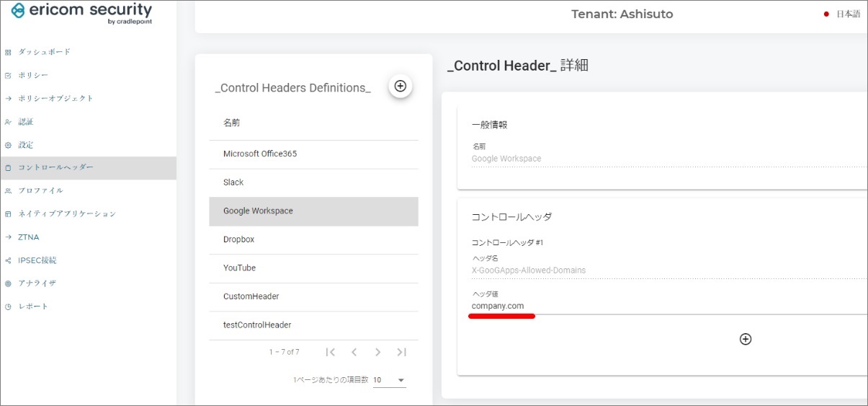
Task: Select the Slack control header entry
Action: (233, 182)
